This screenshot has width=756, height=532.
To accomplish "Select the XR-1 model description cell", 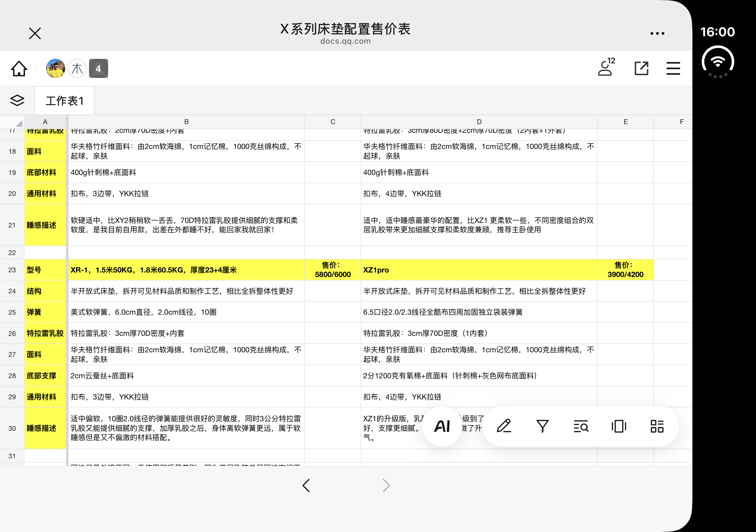I will 186,270.
